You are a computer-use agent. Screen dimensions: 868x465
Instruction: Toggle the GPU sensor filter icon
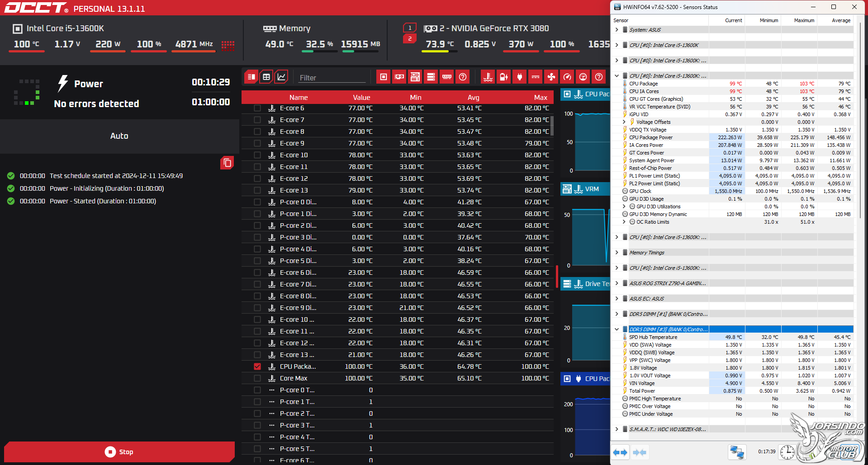click(399, 77)
